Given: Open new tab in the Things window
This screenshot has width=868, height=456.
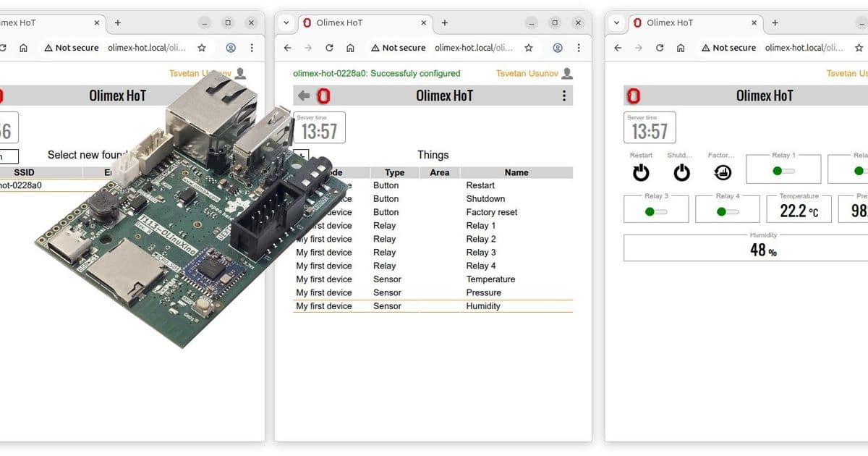Looking at the screenshot, I should click(x=444, y=22).
